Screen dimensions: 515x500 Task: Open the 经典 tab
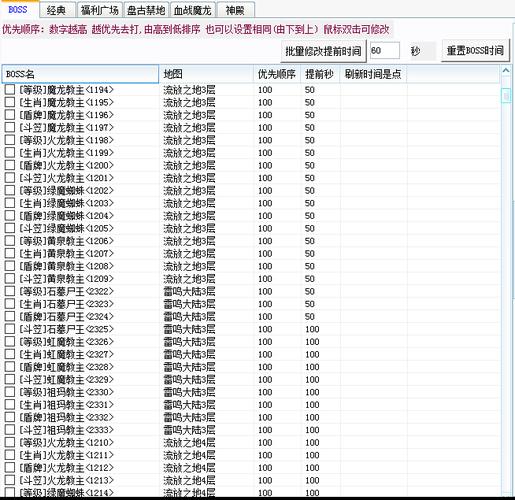click(x=56, y=10)
